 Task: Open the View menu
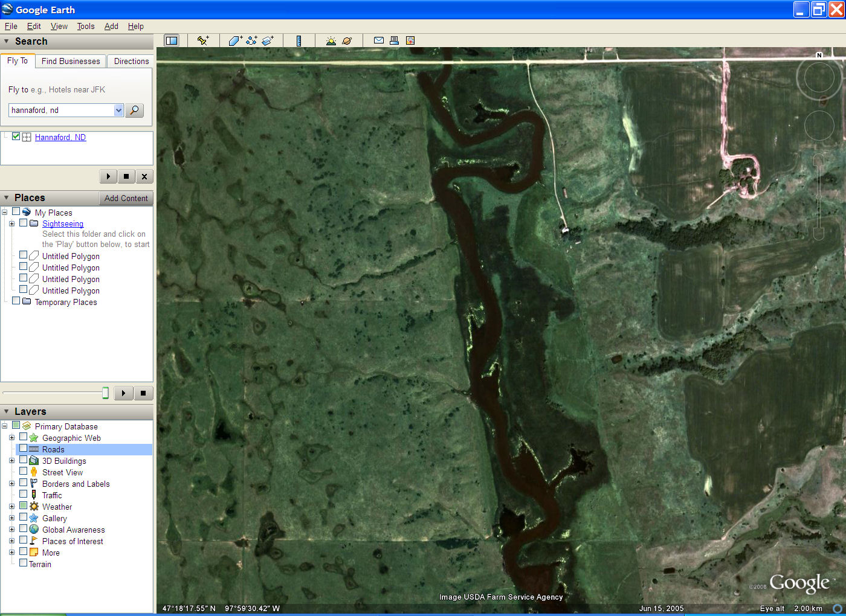(59, 26)
